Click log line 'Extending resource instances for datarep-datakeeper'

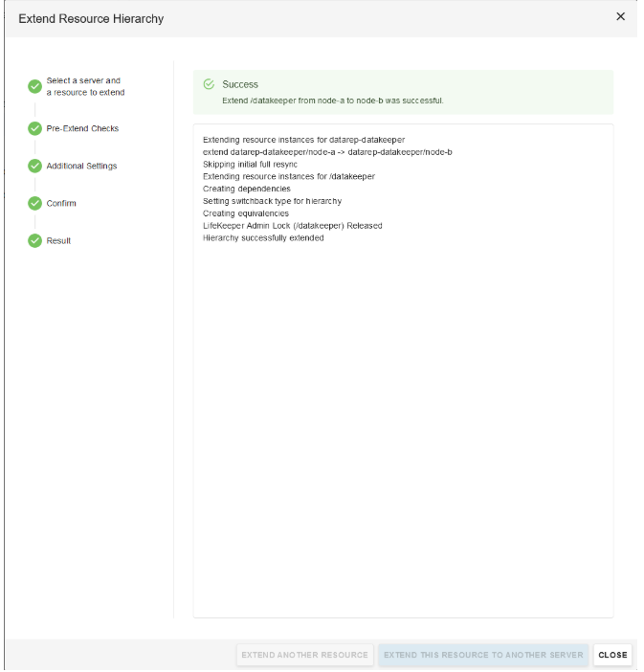(303, 140)
